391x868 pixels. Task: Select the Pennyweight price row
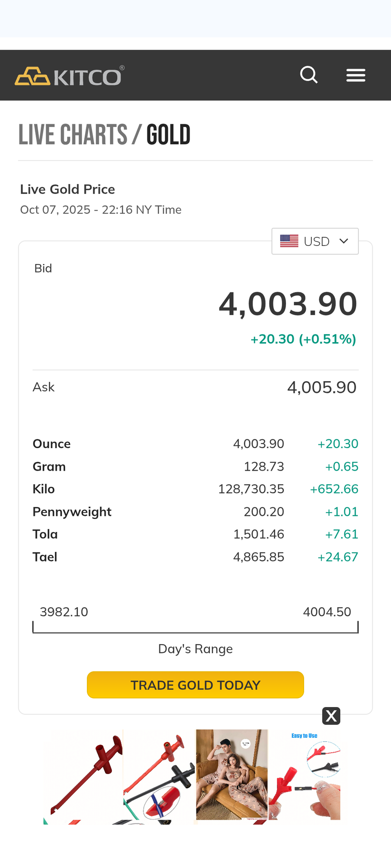click(195, 512)
